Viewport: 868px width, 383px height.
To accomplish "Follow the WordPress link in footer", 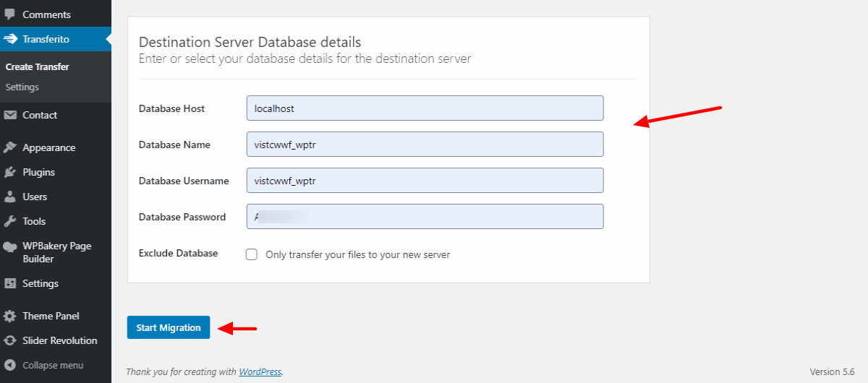I will click(x=260, y=371).
